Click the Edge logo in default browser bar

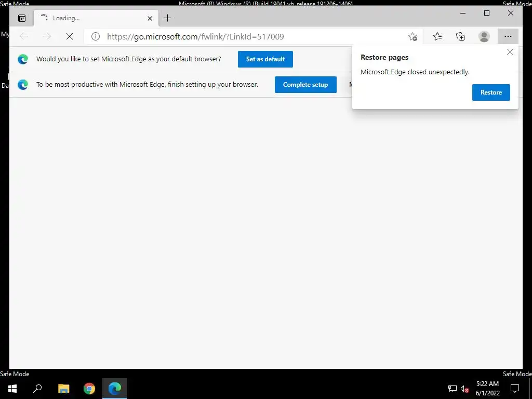(x=23, y=59)
